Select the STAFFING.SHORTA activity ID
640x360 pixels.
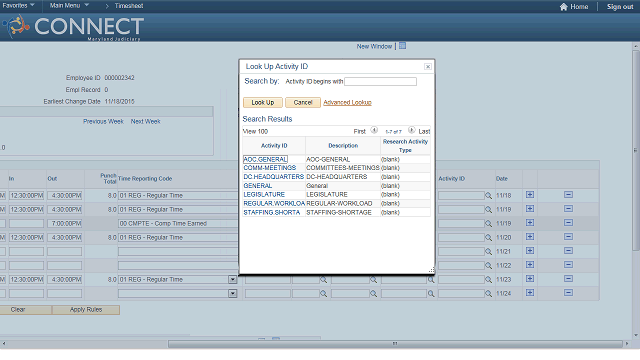[272, 213]
